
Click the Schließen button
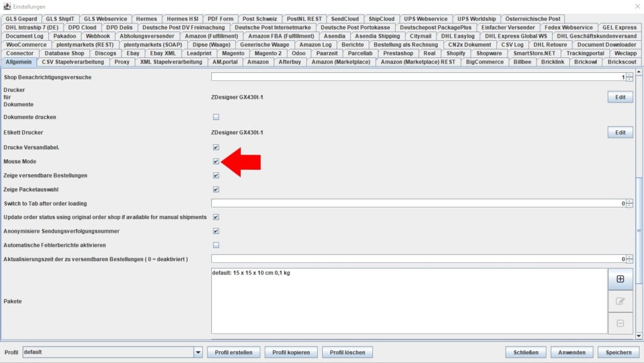[526, 352]
